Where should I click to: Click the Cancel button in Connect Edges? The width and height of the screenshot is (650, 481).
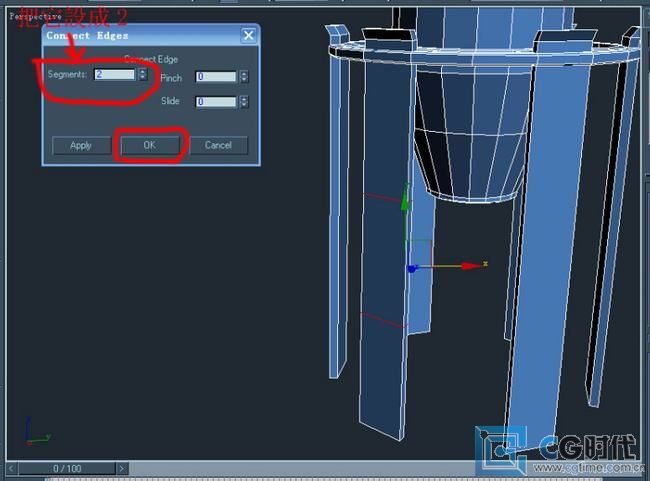coord(218,145)
